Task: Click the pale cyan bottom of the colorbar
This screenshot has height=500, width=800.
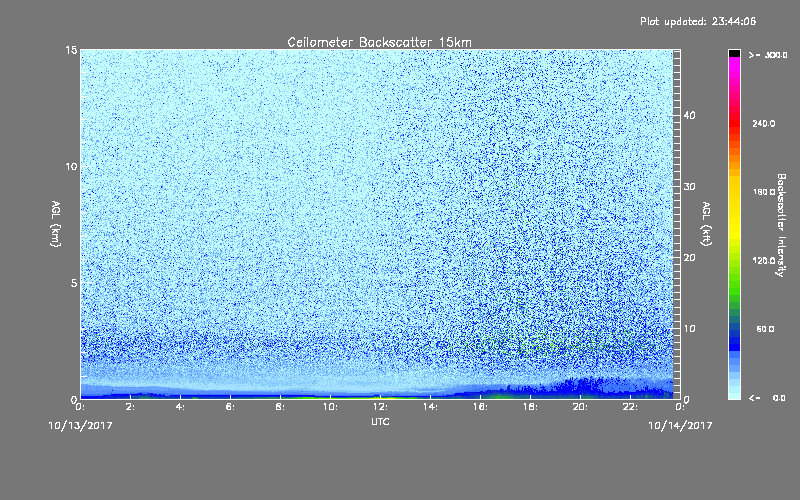Action: click(x=734, y=392)
